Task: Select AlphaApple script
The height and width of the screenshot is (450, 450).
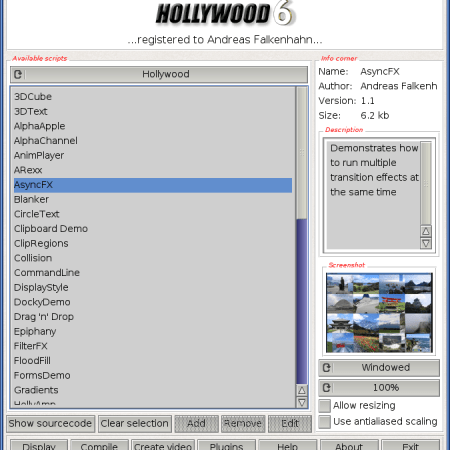Action: point(153,126)
